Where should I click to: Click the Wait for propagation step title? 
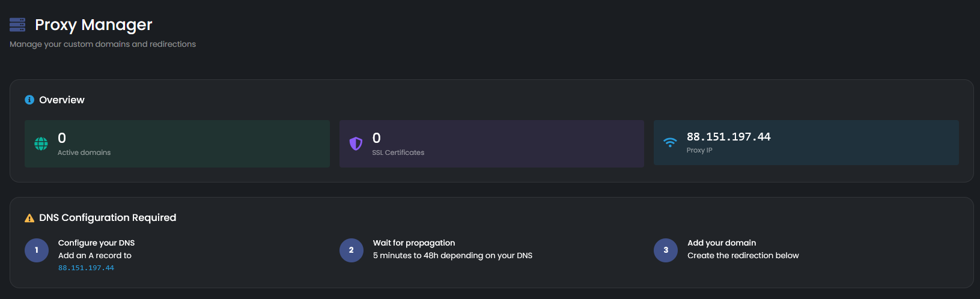(414, 243)
